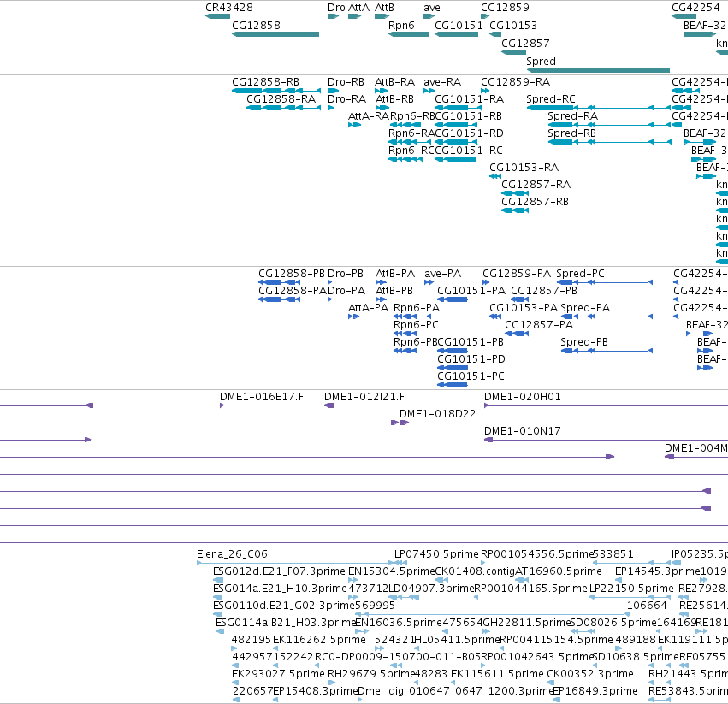Click EST label HL05411.5prime
Viewport: 728px width, 704px height.
point(457,640)
